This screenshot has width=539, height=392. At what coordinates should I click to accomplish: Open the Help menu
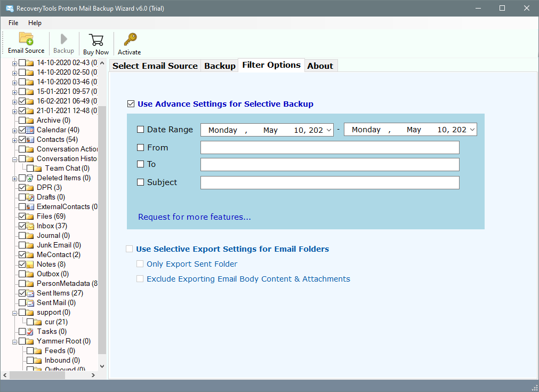point(35,23)
